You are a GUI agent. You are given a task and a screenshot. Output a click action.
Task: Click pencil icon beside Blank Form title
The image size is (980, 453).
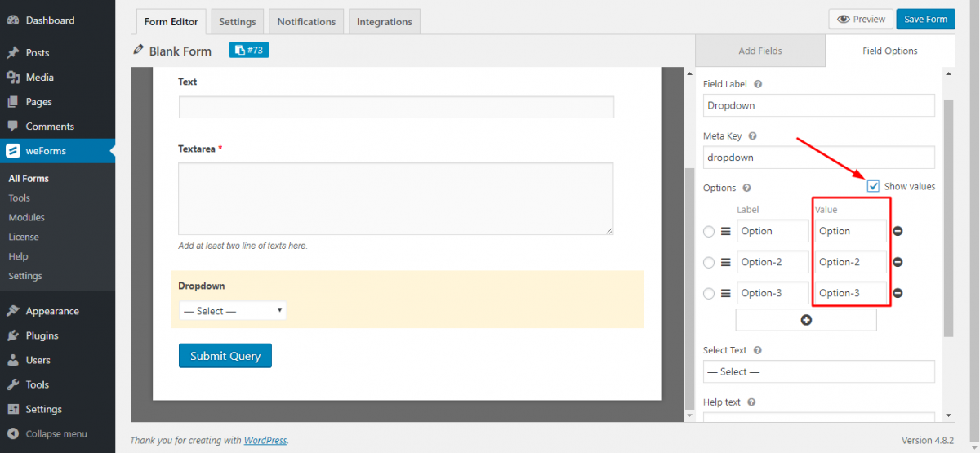tap(138, 51)
